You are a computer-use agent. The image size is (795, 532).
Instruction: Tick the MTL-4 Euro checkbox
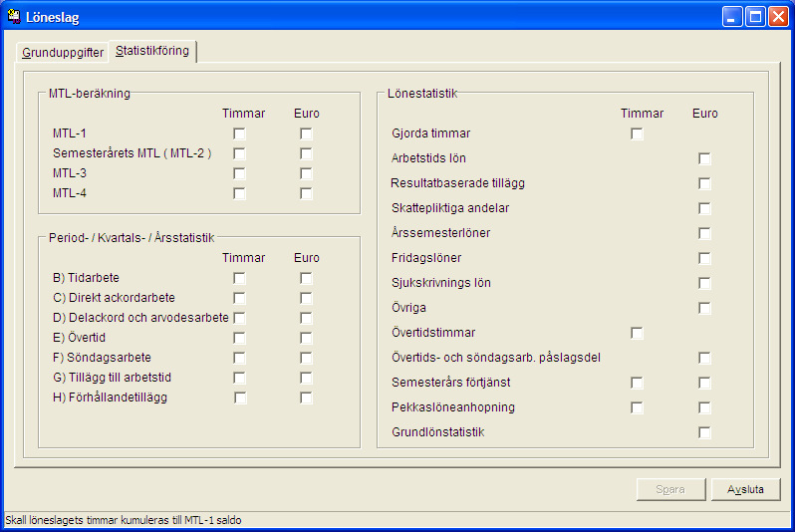point(306,193)
